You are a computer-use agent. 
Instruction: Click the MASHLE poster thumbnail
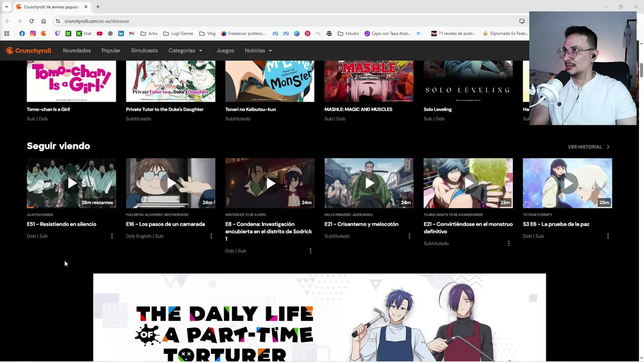point(369,81)
